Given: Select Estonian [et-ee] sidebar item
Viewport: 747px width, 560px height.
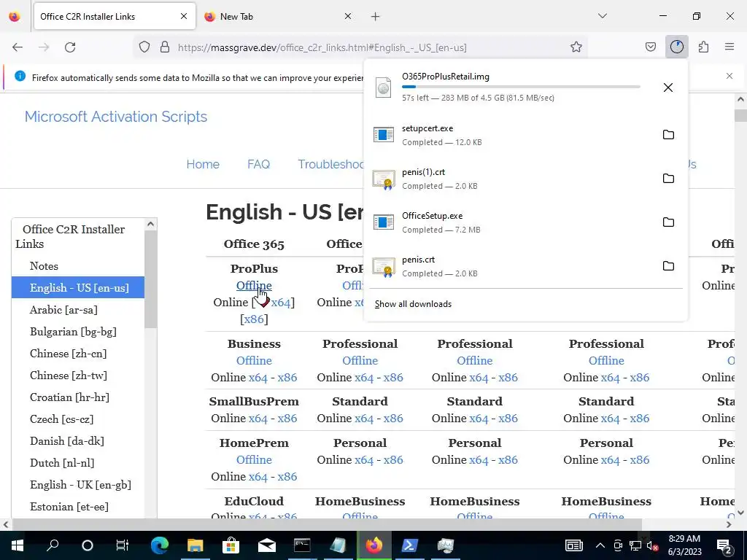Looking at the screenshot, I should point(69,507).
